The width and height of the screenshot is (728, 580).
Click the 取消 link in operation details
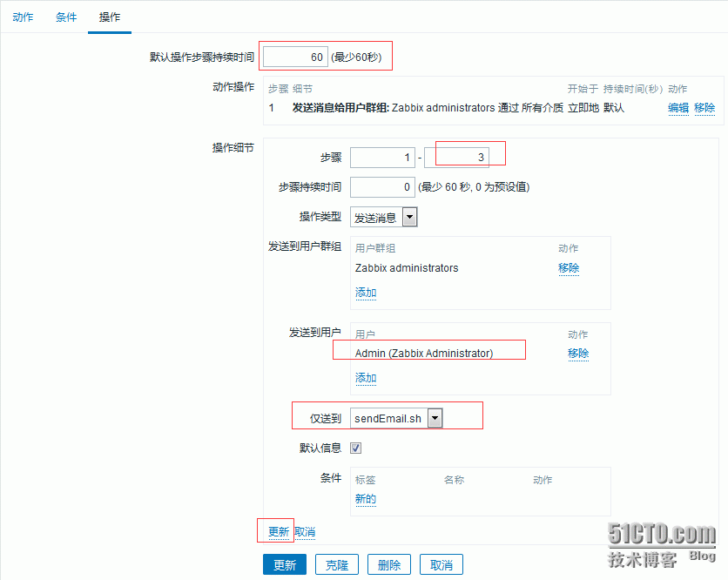tap(305, 532)
